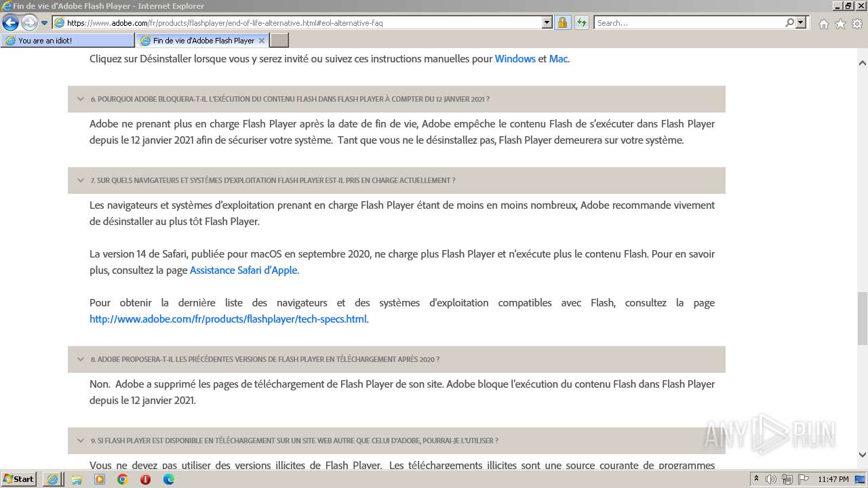Screen dimensions: 868x488
Task: Go back with the browser Back arrow
Action: point(10,22)
